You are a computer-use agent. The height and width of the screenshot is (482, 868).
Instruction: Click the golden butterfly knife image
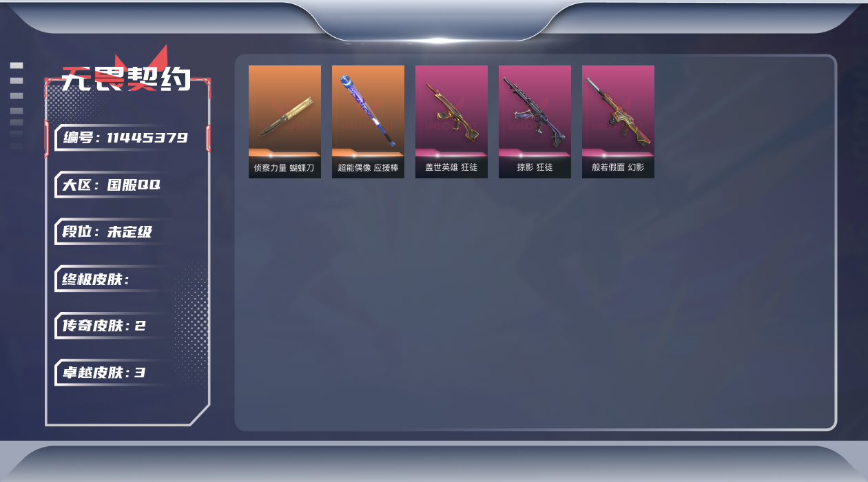[x=285, y=116]
